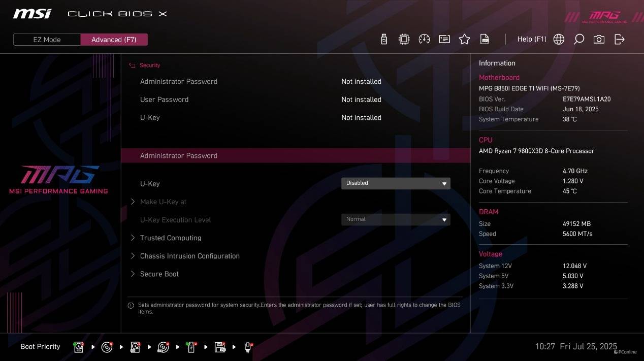Open search with the magnifier icon
This screenshot has height=361, width=644.
point(578,40)
